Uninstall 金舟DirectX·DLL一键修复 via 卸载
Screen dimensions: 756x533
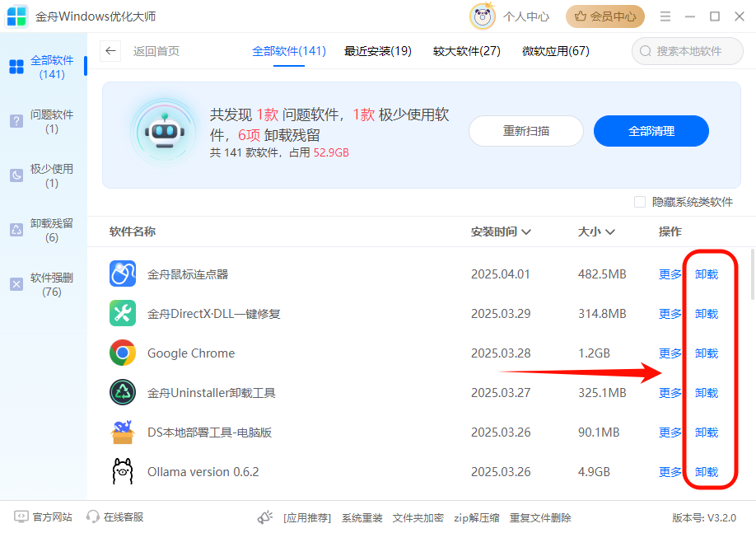(707, 314)
